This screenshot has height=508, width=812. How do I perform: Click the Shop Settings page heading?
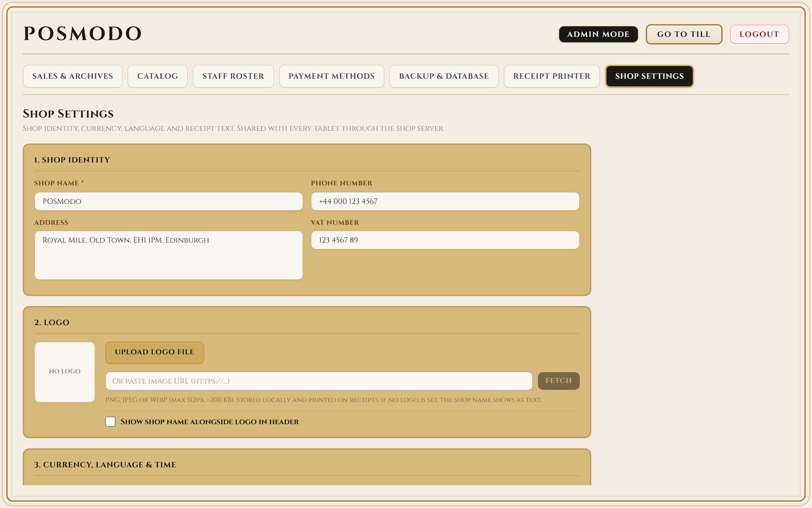[x=69, y=114]
